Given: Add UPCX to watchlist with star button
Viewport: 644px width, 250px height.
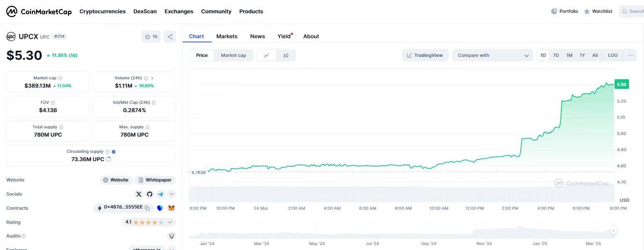Looking at the screenshot, I should pyautogui.click(x=151, y=37).
